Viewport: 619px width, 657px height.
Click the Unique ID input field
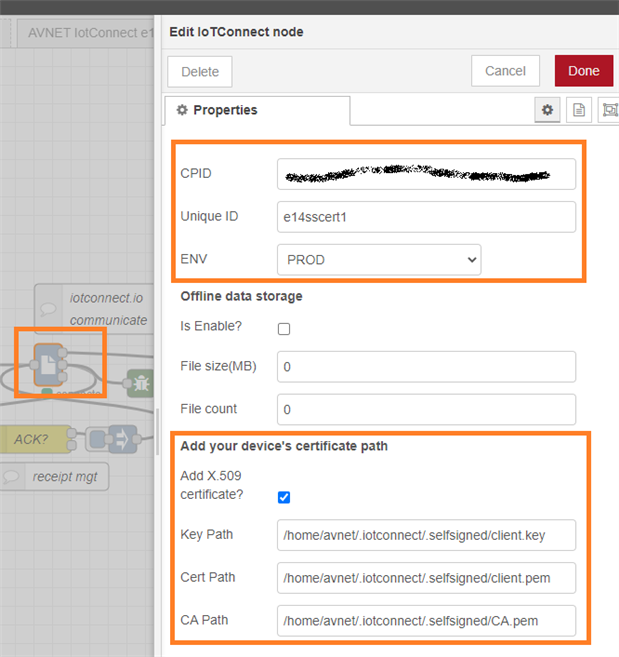pos(426,217)
